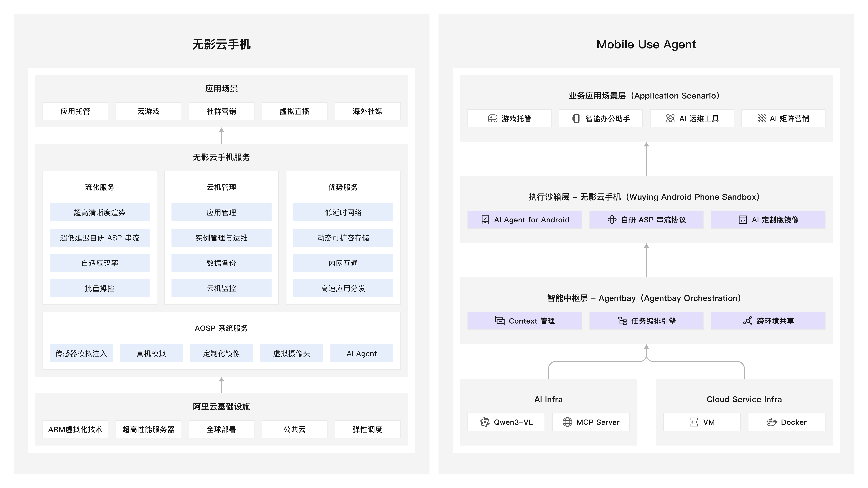Image resolution: width=868 pixels, height=488 pixels.
Task: Click the globe icon beside MCP Server
Action: click(x=567, y=422)
